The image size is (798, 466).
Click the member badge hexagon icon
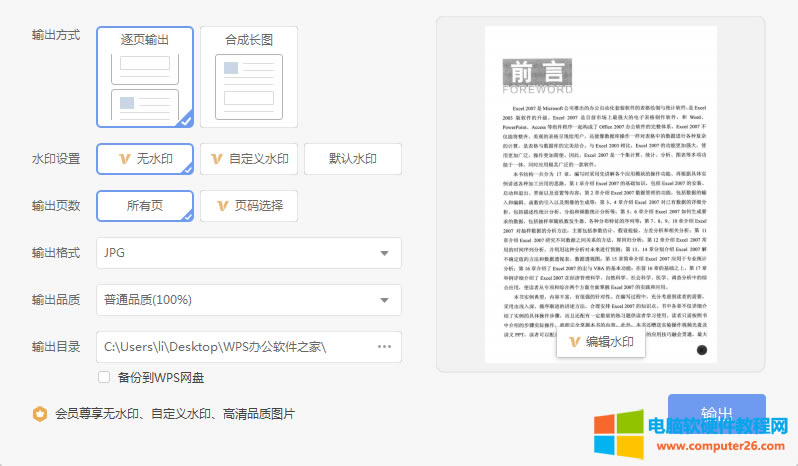pyautogui.click(x=40, y=414)
